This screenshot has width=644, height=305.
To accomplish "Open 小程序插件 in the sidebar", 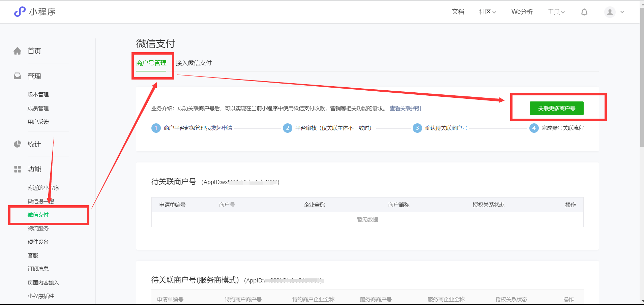I will coord(41,296).
